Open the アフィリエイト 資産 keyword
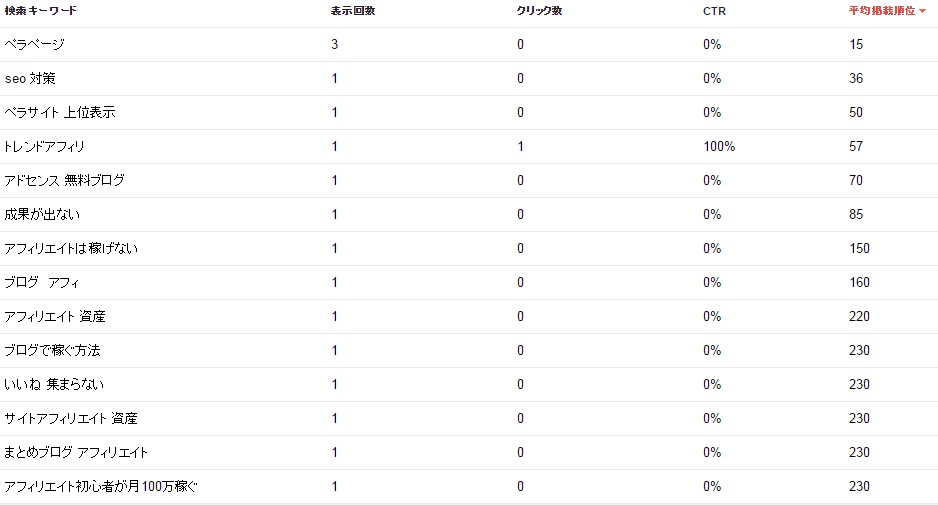938x505 pixels. [55, 317]
